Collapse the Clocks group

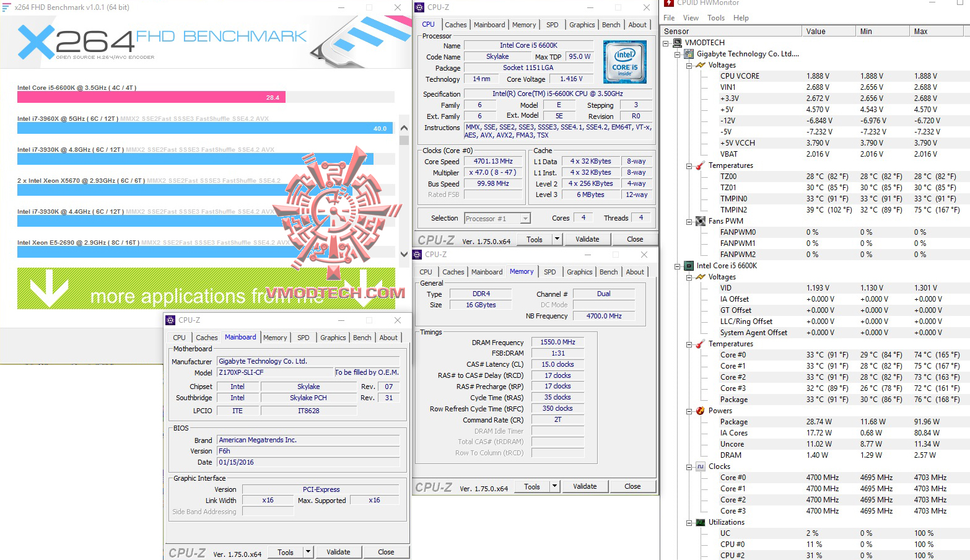pos(689,466)
